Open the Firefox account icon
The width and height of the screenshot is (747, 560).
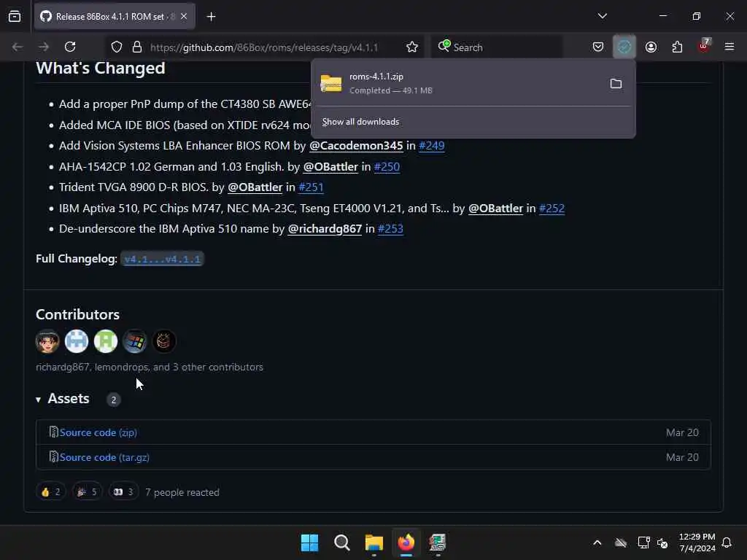point(651,47)
